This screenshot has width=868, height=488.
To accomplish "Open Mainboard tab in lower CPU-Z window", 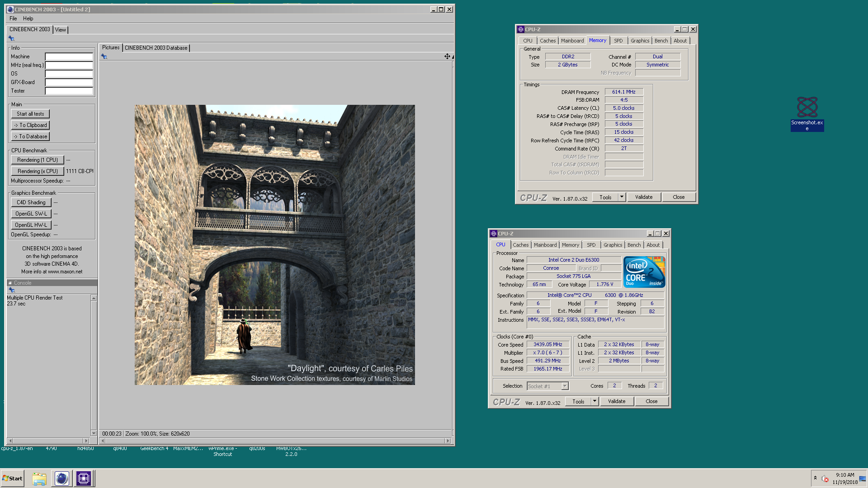I will point(545,245).
